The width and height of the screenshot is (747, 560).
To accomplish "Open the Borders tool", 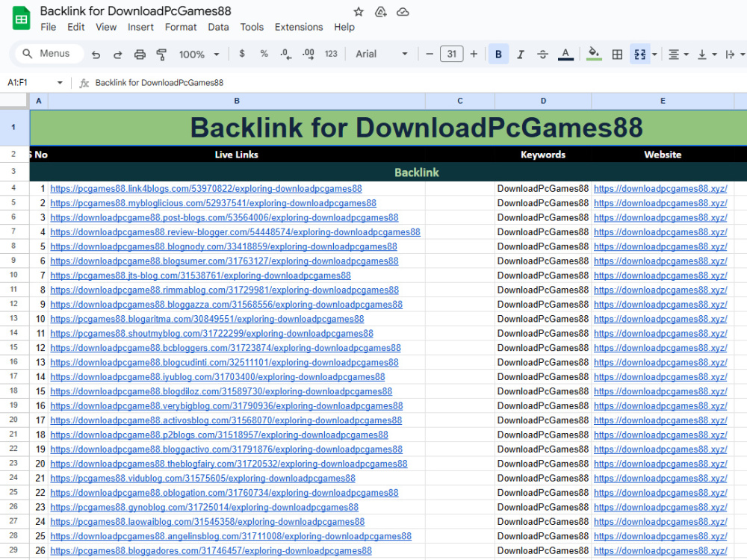I will [617, 55].
